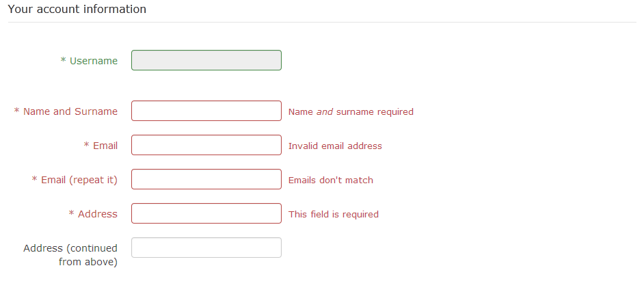
Task: Click the disabled Username input field
Action: tap(206, 60)
